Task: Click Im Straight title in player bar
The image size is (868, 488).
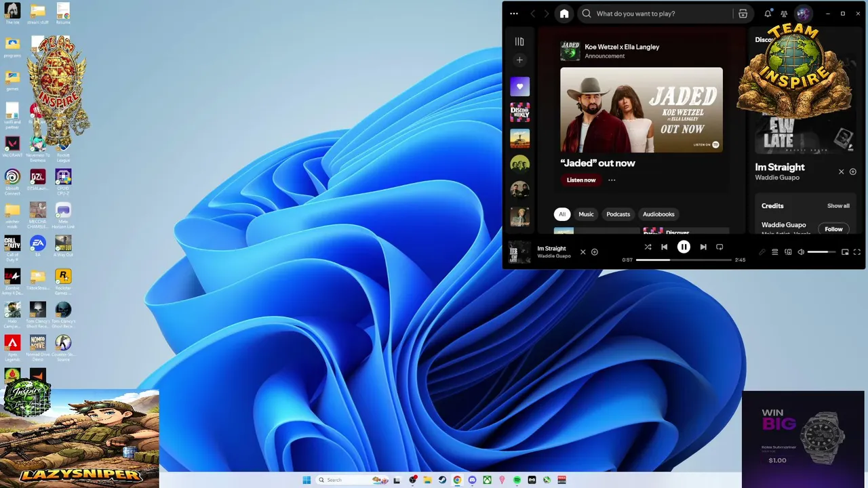Action: (552, 249)
